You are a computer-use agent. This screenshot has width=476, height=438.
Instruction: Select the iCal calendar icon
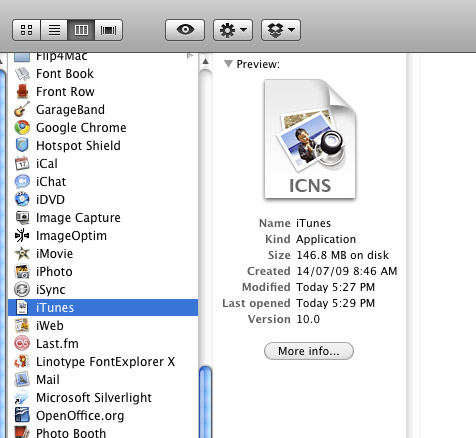tap(22, 164)
